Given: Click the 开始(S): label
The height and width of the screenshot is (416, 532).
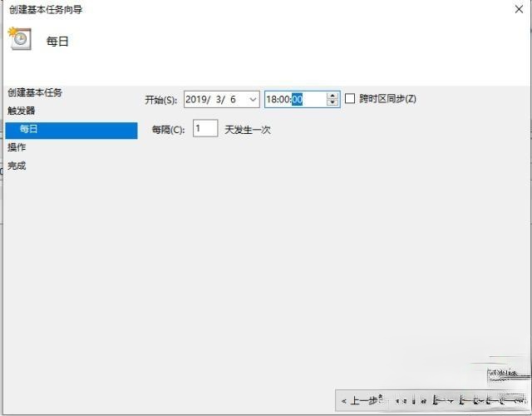Looking at the screenshot, I should (x=160, y=100).
